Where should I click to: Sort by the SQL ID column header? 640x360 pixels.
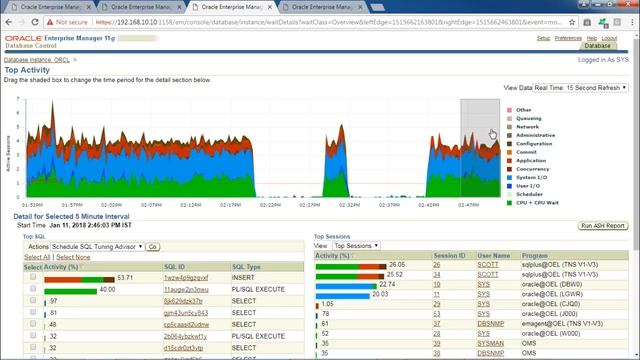174,267
